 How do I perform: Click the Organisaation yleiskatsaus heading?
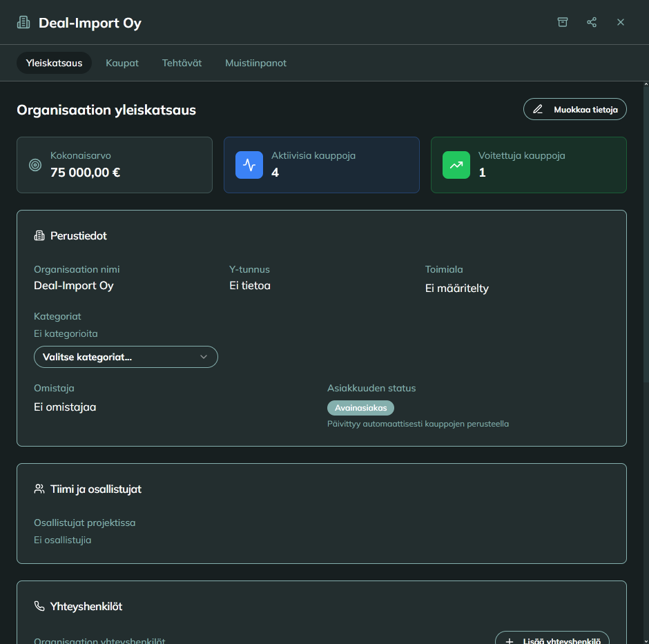[x=106, y=110]
